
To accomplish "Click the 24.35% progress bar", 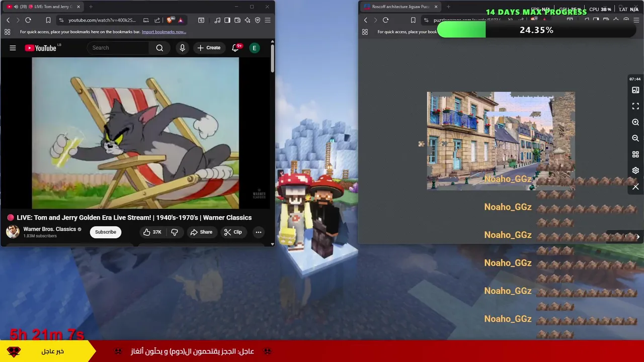I will (x=536, y=30).
